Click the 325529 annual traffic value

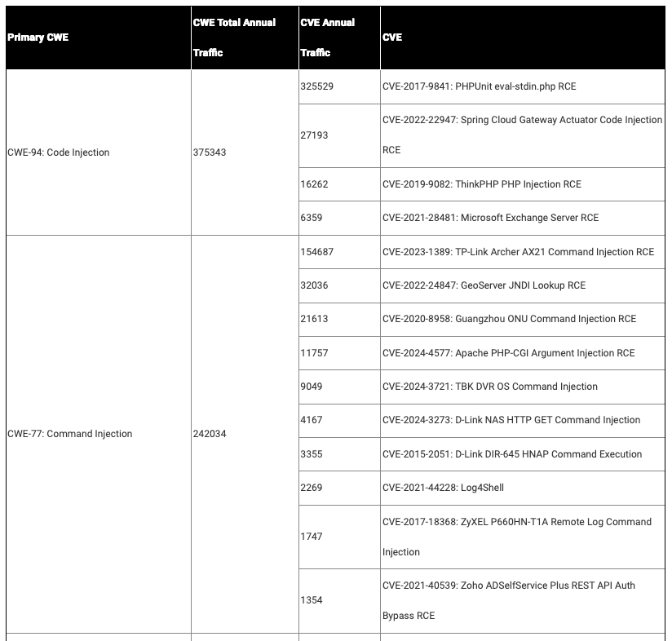(x=316, y=86)
